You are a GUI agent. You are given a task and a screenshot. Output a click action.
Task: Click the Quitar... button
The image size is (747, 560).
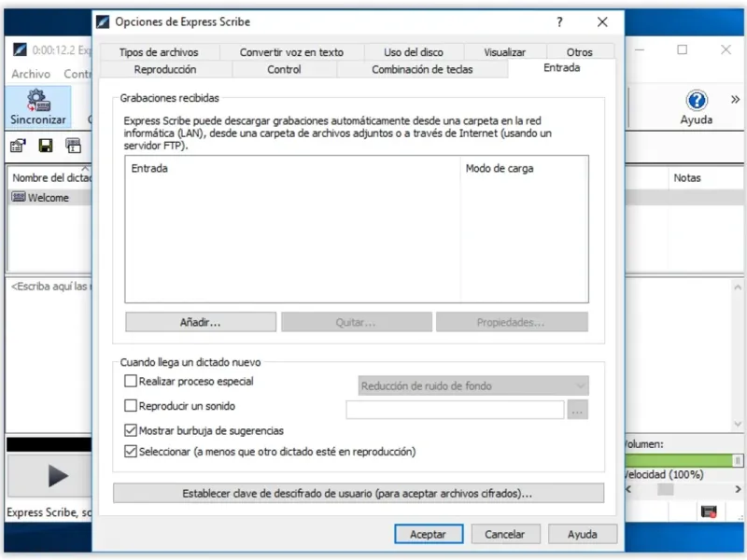(356, 322)
